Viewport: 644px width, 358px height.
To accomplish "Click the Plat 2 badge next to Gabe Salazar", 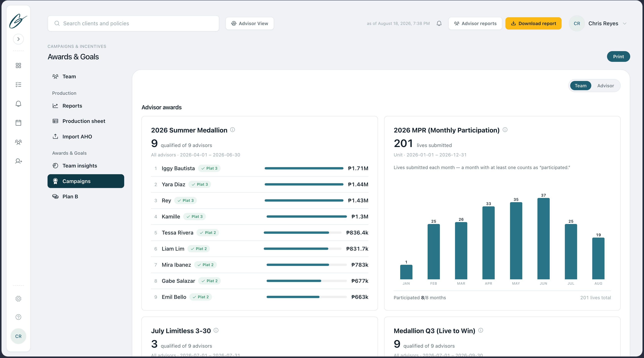I will pos(209,281).
